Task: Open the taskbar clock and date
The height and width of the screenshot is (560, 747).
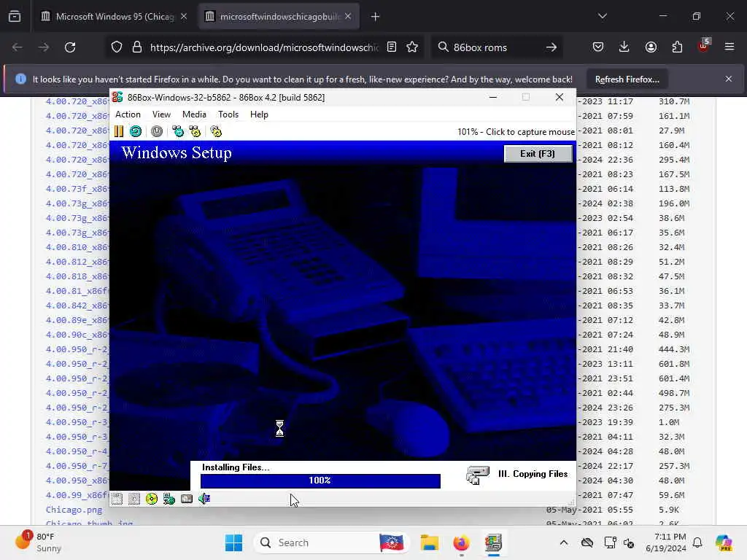Action: click(665, 542)
